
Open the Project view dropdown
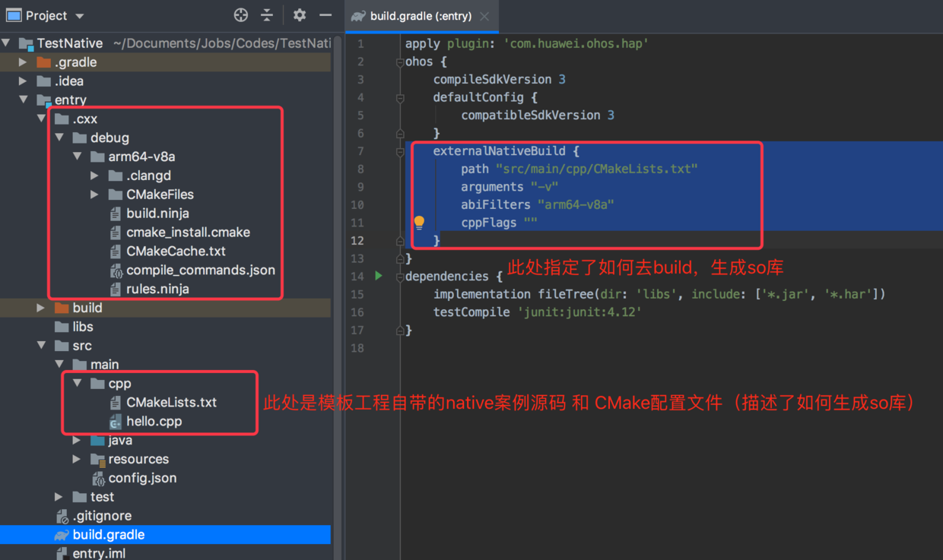(80, 16)
